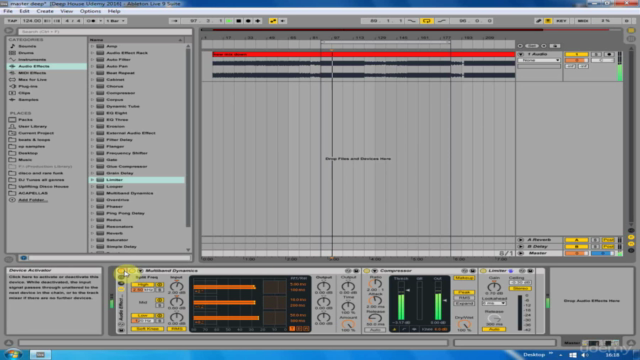Open User Library under Places
Image resolution: width=640 pixels, height=360 pixels.
(33, 127)
